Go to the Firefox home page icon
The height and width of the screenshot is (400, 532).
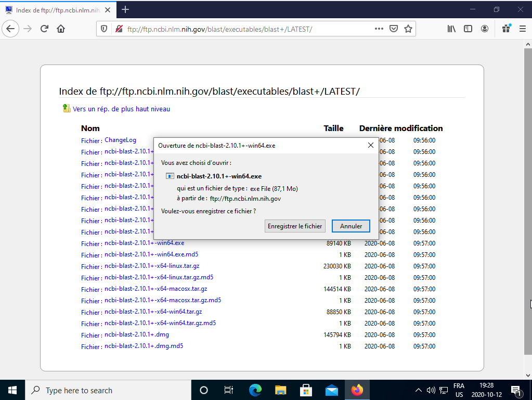pos(61,29)
